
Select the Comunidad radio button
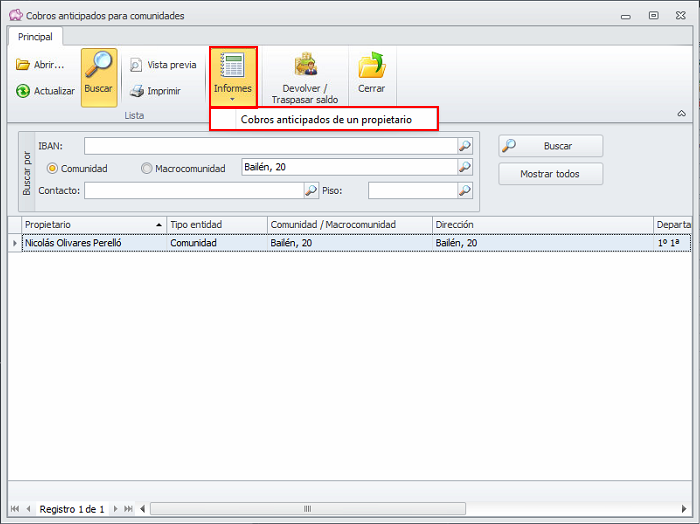click(x=52, y=168)
